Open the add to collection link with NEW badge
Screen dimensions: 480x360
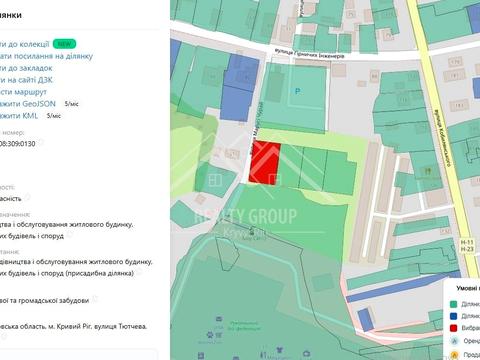point(25,44)
